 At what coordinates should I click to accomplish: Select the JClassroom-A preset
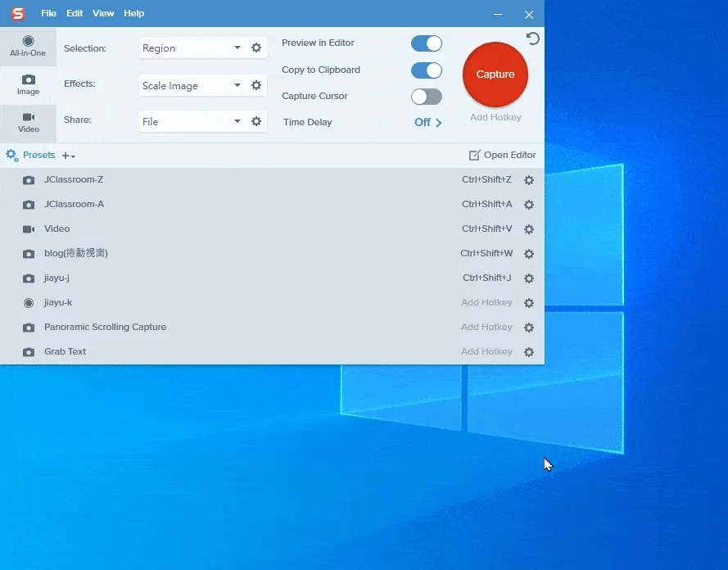[272, 204]
